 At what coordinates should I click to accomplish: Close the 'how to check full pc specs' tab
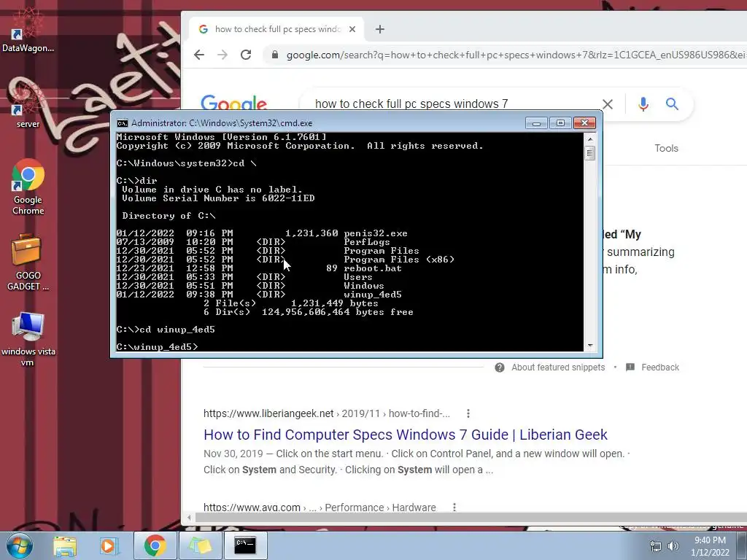(x=352, y=29)
